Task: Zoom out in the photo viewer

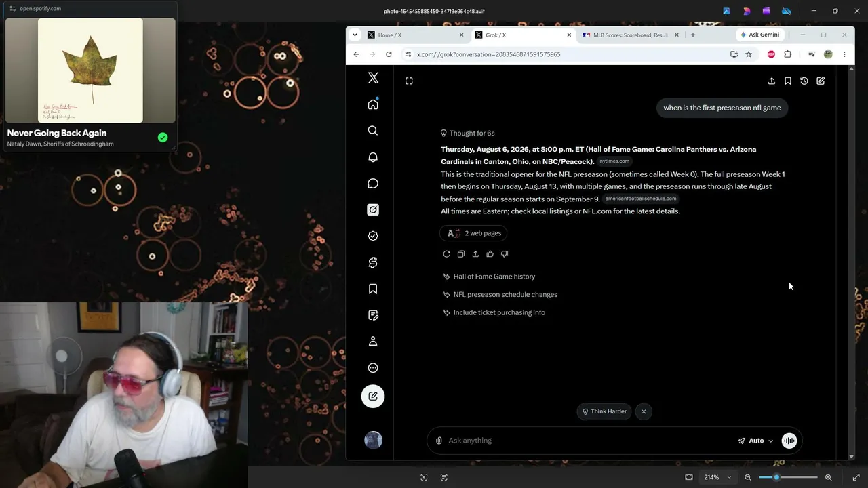Action: coord(748,477)
